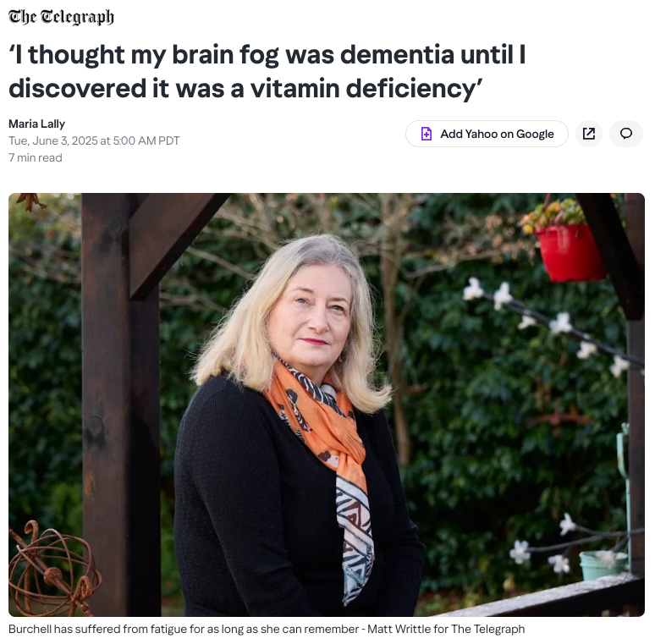Open the main article photo of Burchell
Screen dimensions: 655x644
coord(327,405)
